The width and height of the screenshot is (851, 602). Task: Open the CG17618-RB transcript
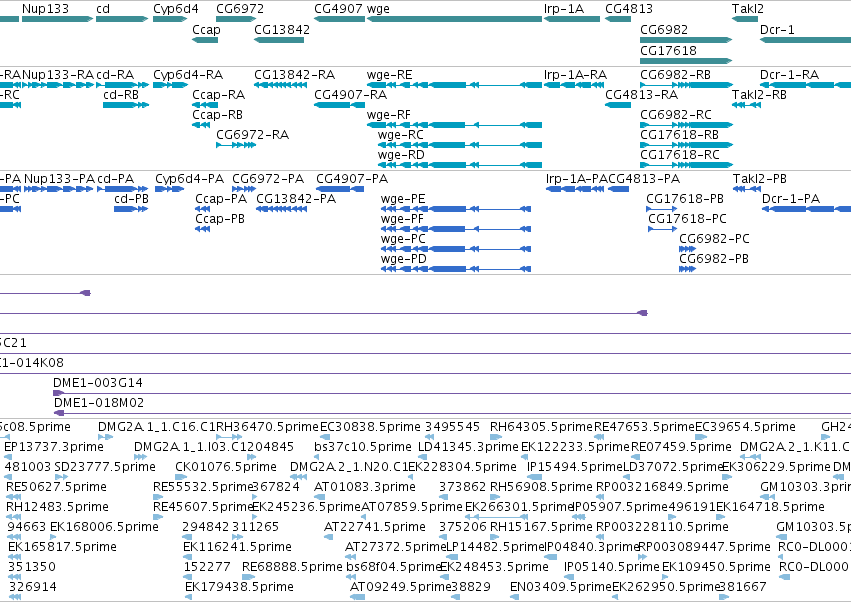(687, 145)
